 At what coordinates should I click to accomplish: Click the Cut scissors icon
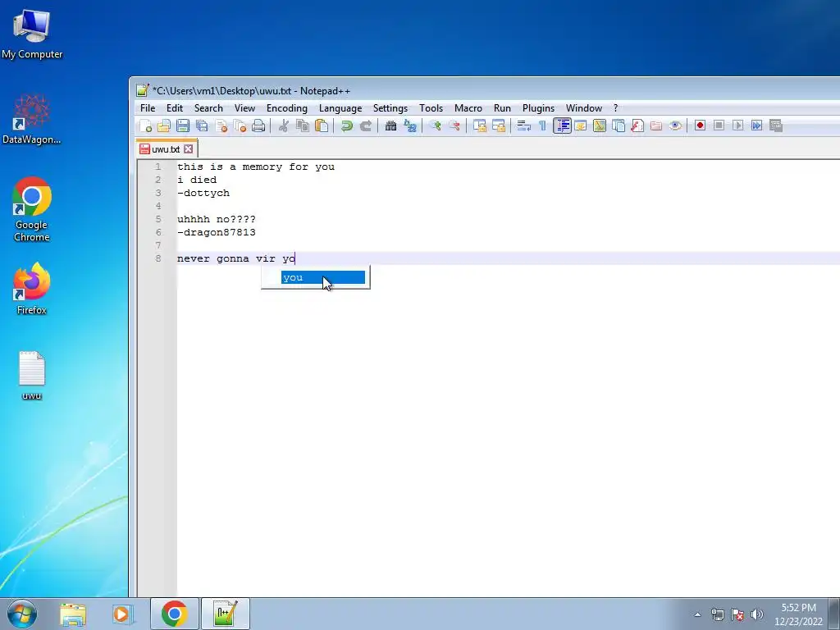tap(284, 126)
